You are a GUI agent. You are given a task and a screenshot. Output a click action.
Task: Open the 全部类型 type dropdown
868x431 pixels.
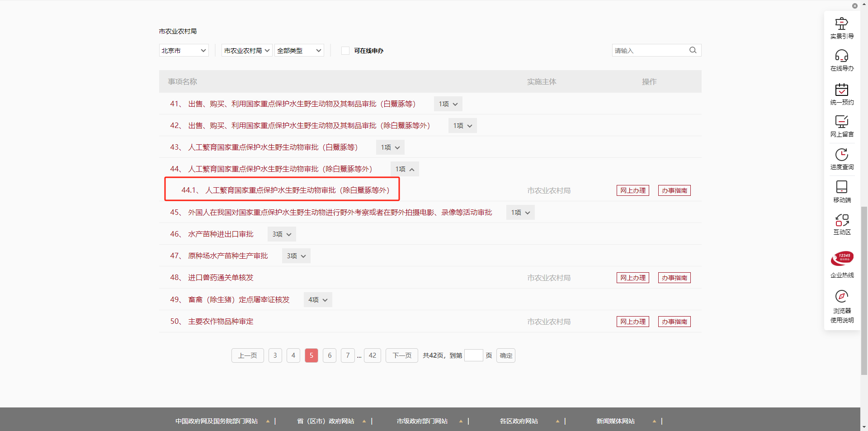(299, 51)
